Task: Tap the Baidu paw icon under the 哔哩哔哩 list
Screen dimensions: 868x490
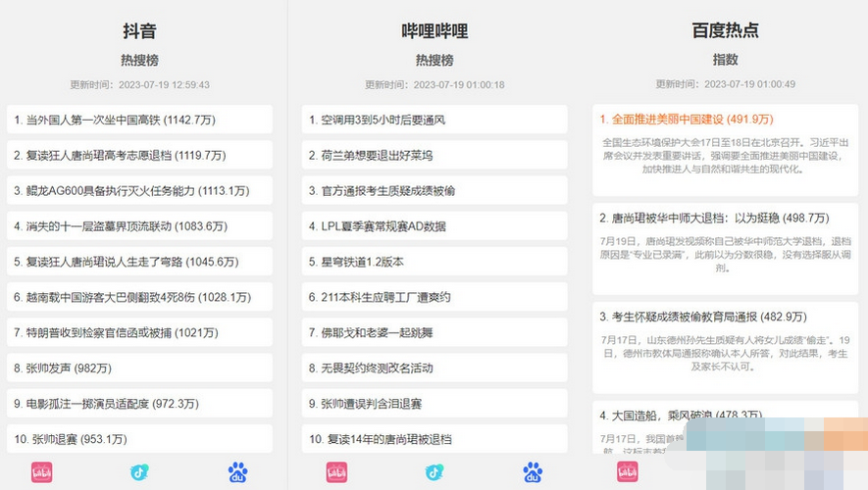Action: point(533,472)
